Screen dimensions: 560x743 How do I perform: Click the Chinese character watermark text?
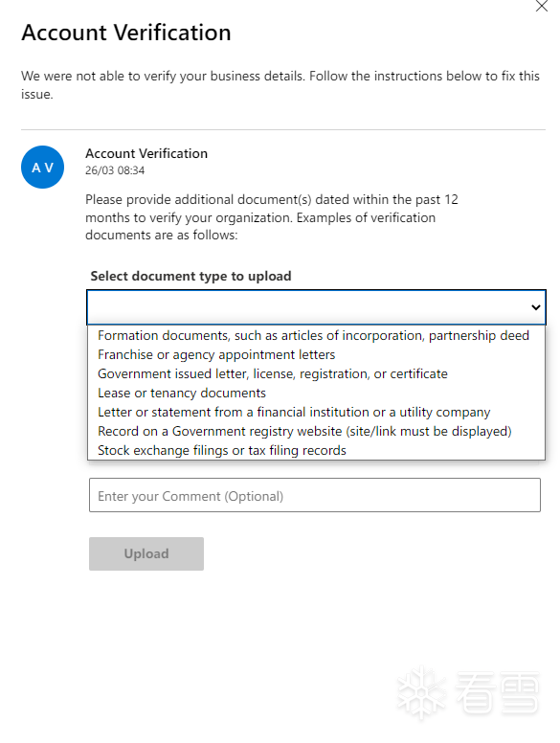coord(498,693)
